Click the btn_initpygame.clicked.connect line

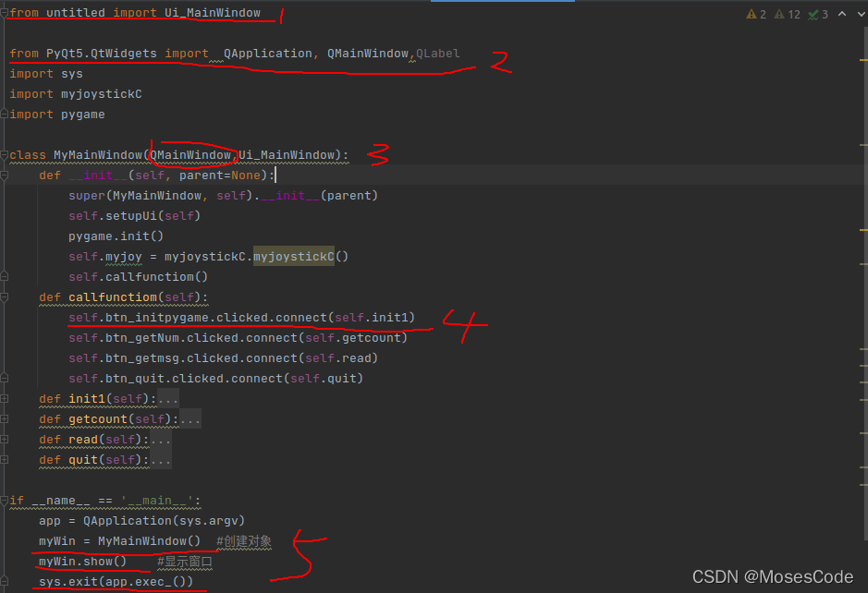(x=242, y=318)
